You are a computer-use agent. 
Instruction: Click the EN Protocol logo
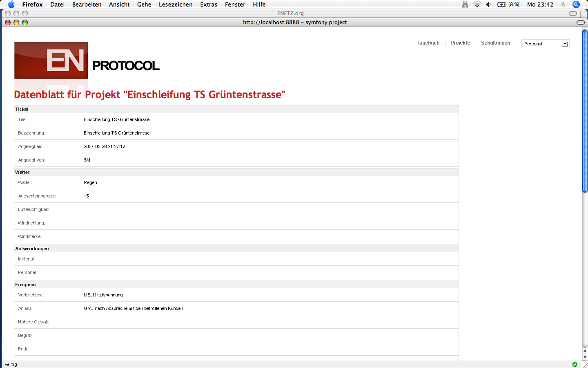pos(87,61)
